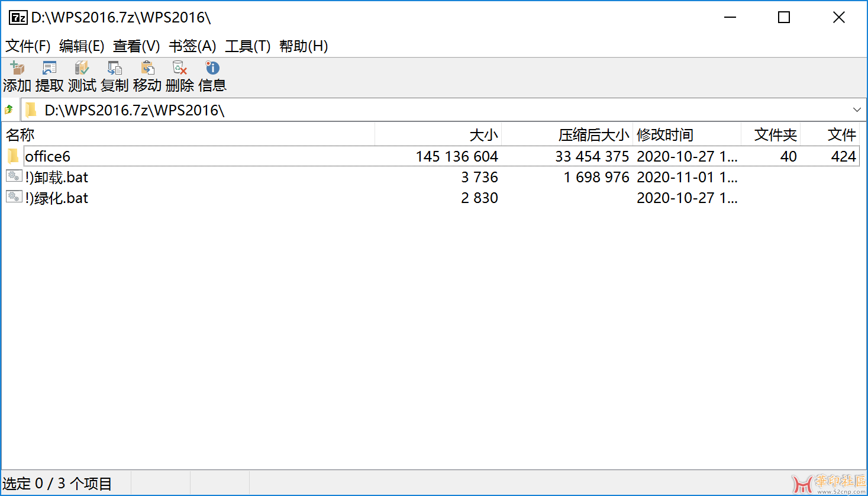The image size is (868, 496).
Task: Sort by 大小 column header
Action: [x=438, y=135]
